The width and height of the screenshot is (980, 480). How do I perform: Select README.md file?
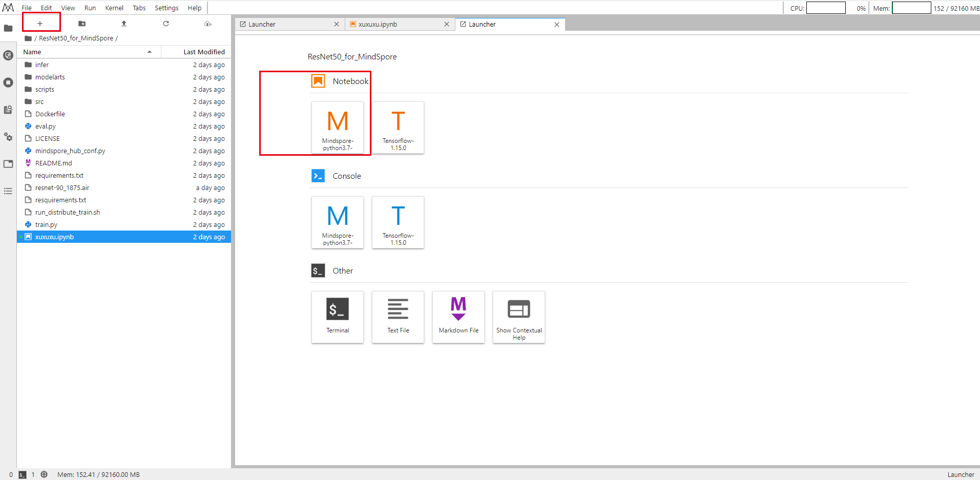pyautogui.click(x=124, y=163)
